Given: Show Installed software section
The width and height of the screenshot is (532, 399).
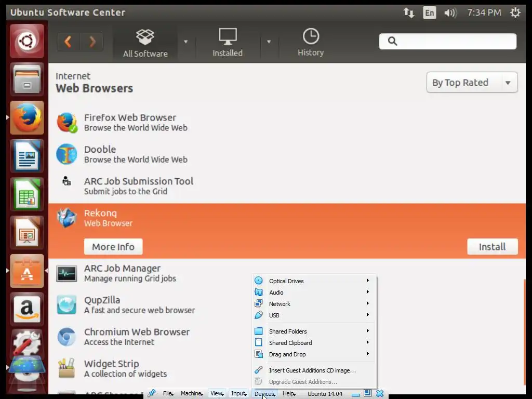Looking at the screenshot, I should click(x=228, y=43).
